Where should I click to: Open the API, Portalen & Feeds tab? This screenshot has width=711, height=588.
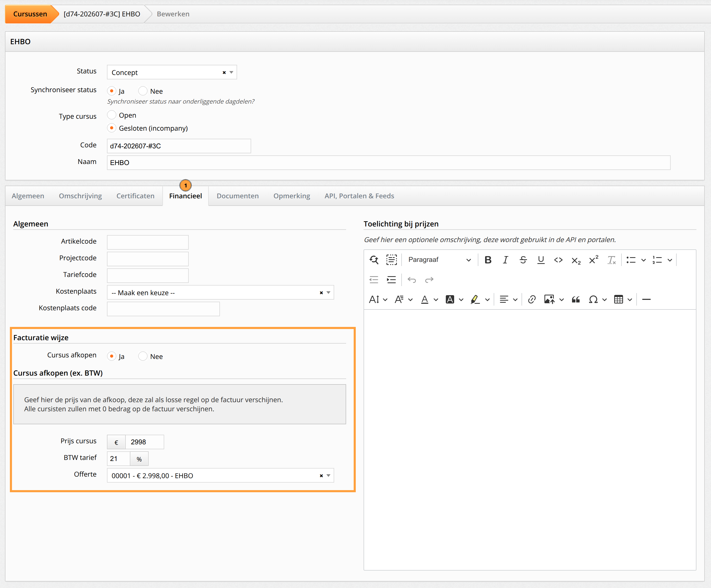pos(359,196)
